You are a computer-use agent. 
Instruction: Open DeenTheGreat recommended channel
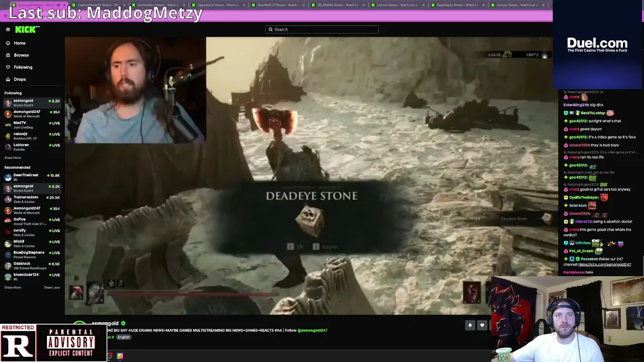[32, 177]
